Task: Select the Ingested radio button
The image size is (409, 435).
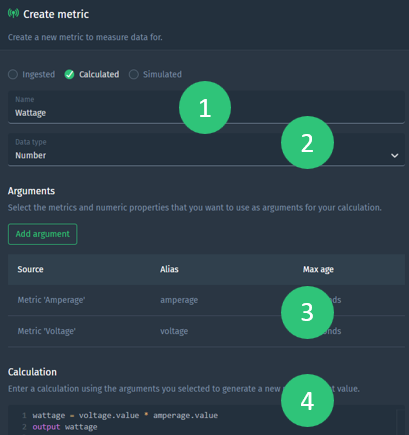Action: click(13, 74)
